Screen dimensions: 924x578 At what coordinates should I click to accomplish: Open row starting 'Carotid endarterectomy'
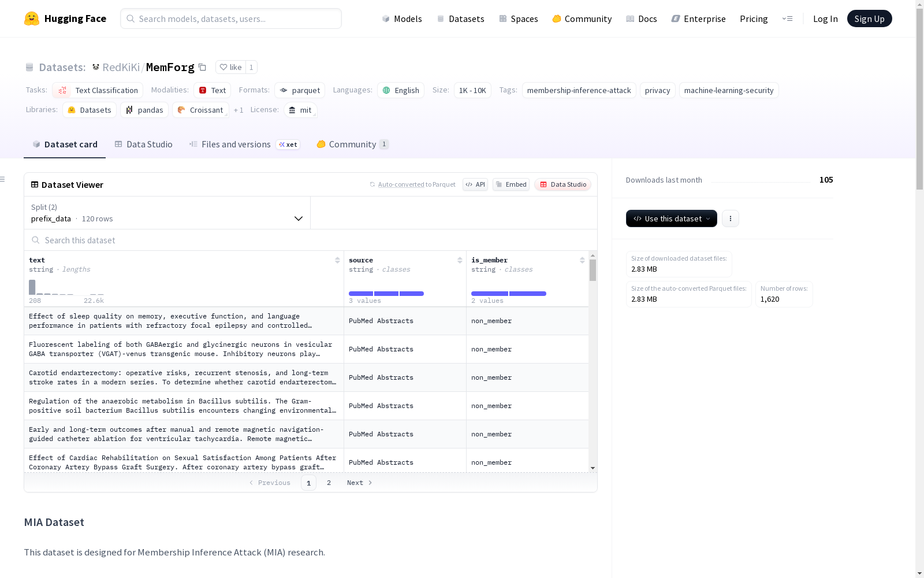click(306, 377)
